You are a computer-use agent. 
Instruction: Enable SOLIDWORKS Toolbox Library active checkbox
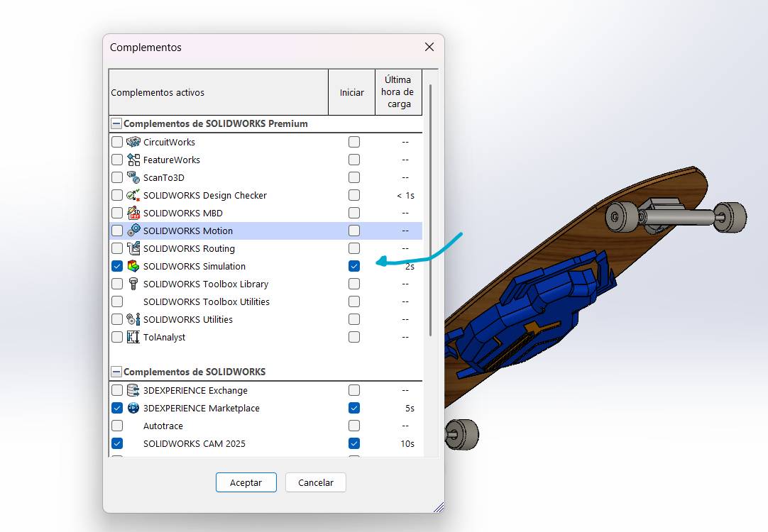(117, 284)
